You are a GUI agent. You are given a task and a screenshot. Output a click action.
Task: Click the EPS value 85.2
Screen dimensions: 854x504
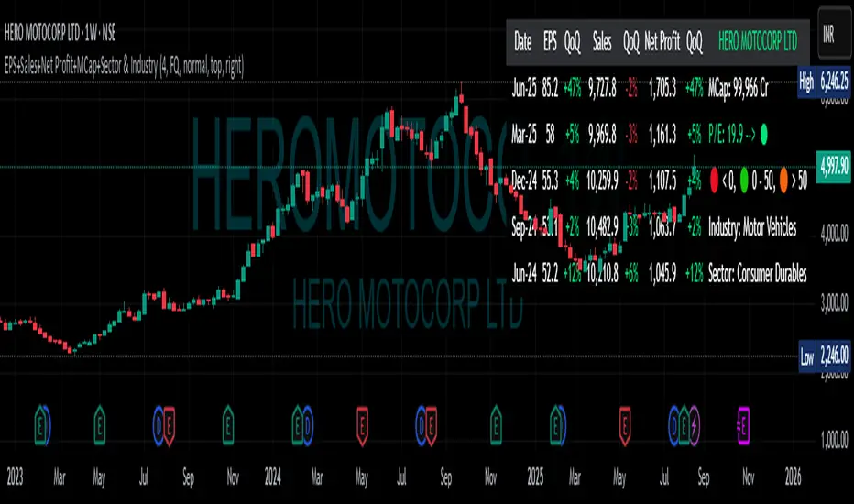[x=550, y=88]
